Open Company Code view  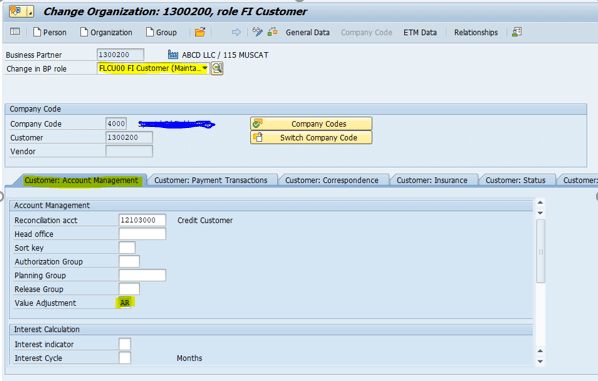tap(366, 32)
